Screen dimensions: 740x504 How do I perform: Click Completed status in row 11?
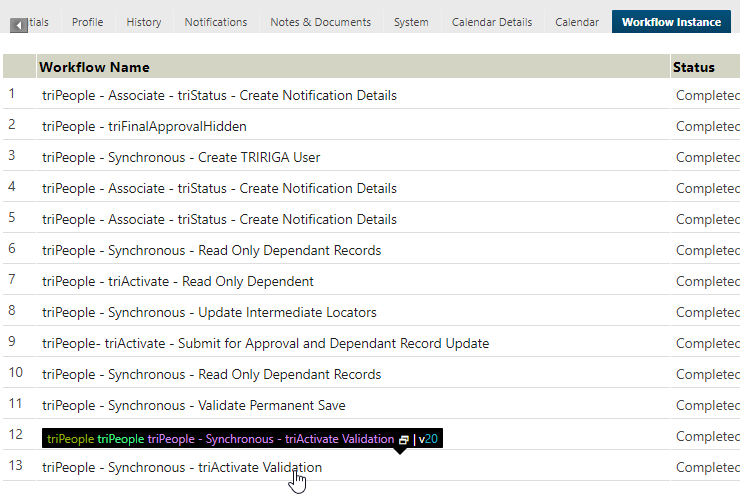tap(707, 405)
